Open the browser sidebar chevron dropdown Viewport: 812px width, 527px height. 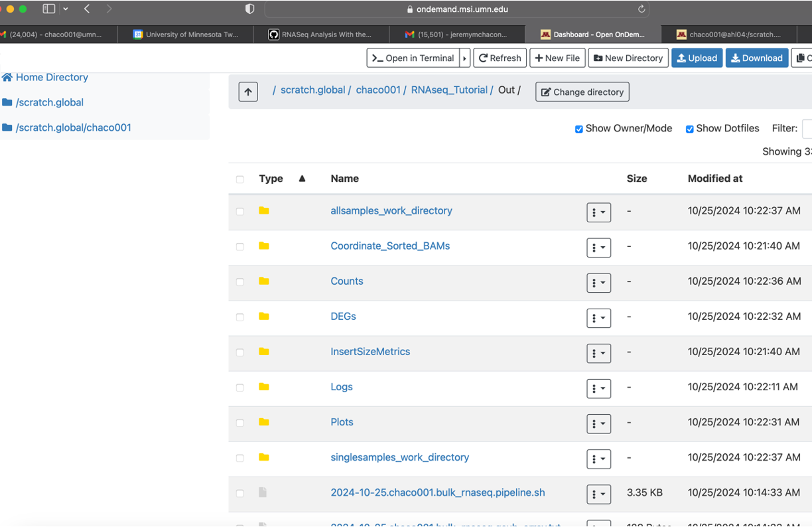coord(66,9)
